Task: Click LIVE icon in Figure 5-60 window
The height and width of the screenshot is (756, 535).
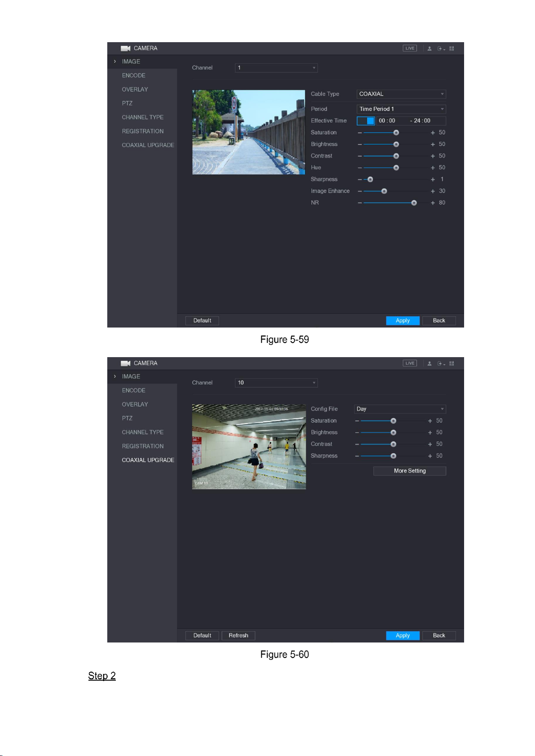Action: 410,363
